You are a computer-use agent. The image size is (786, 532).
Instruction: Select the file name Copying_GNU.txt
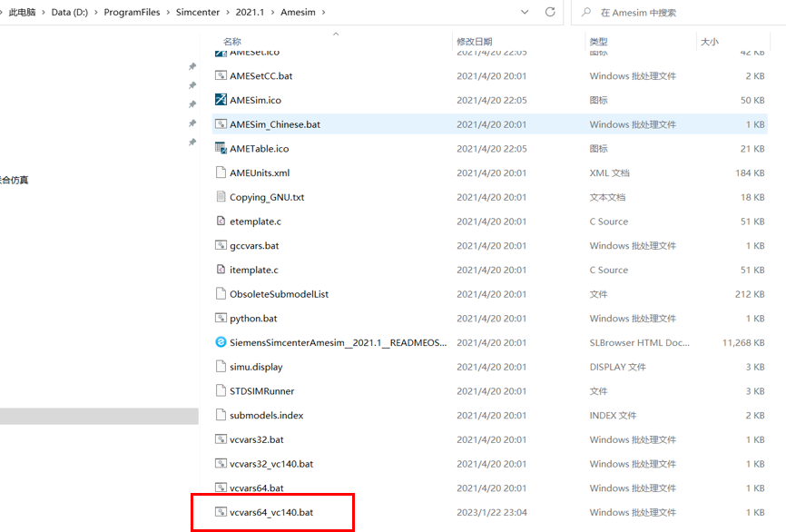click(267, 197)
